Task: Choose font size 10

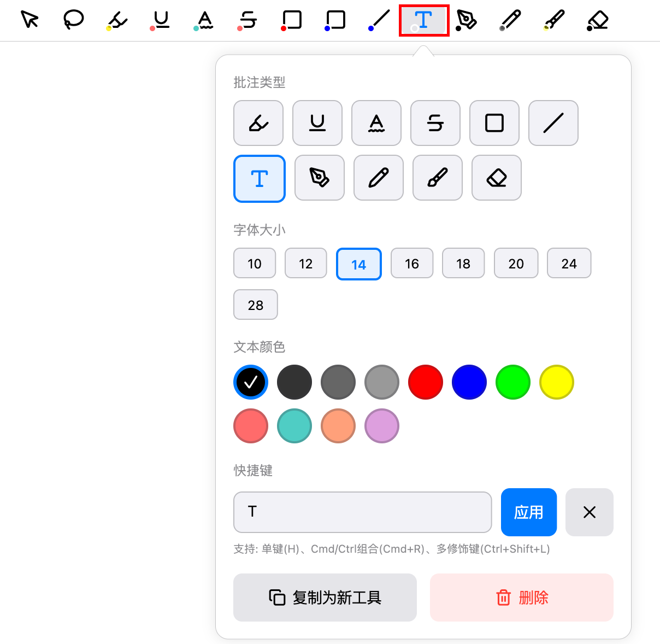Action: click(254, 263)
